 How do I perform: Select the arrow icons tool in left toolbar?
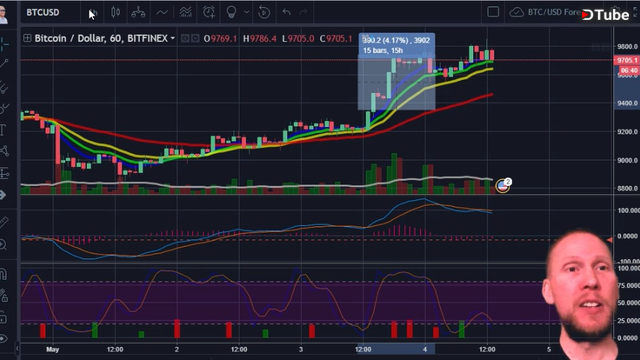click(3, 195)
